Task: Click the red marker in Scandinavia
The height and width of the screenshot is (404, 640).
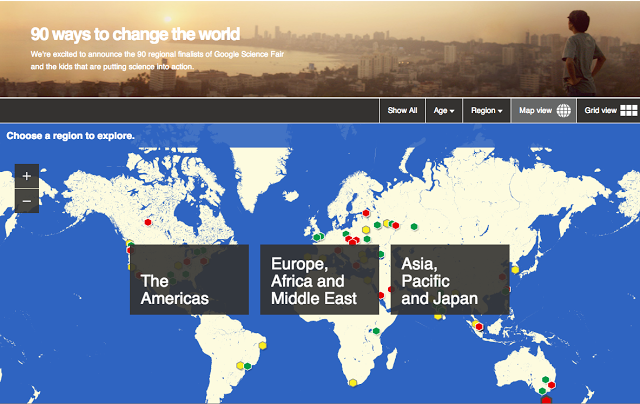Action: coord(366,213)
